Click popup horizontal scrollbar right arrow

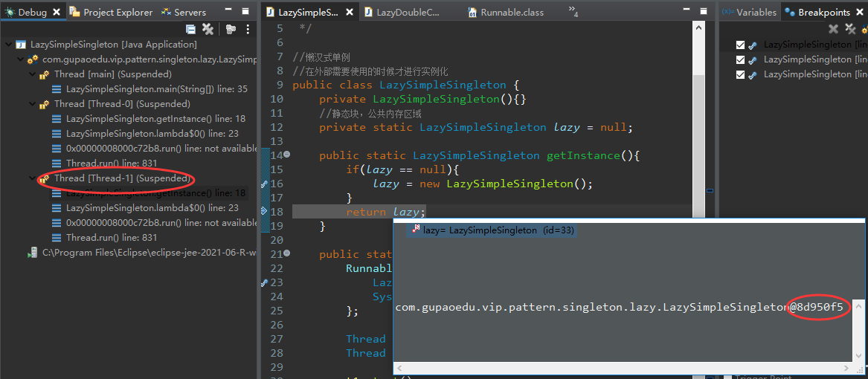click(847, 367)
